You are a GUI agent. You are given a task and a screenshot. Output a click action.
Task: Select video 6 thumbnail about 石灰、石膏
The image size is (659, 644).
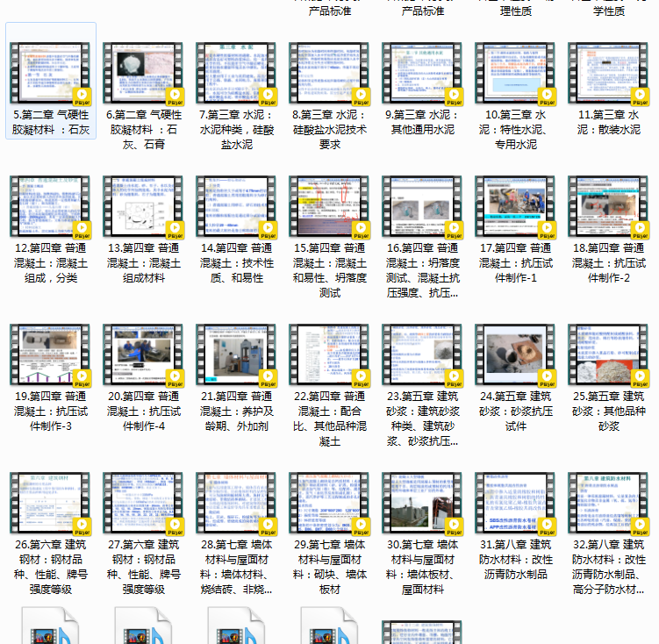(143, 71)
